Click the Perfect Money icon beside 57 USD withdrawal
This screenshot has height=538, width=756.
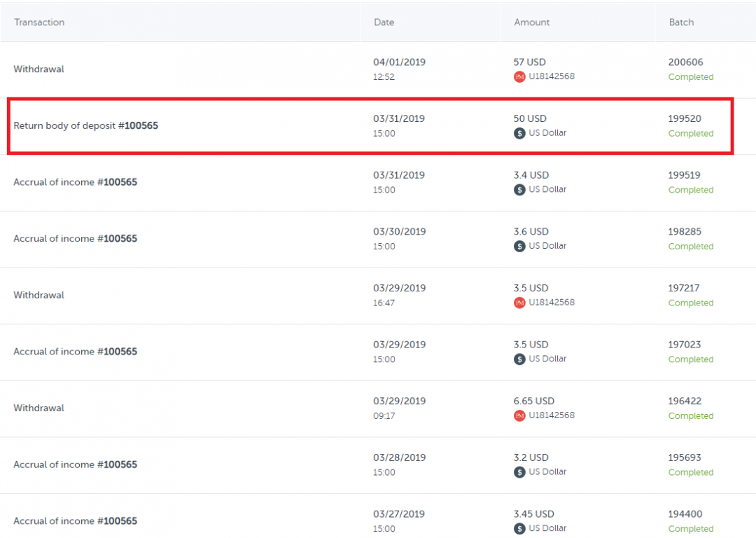point(519,77)
